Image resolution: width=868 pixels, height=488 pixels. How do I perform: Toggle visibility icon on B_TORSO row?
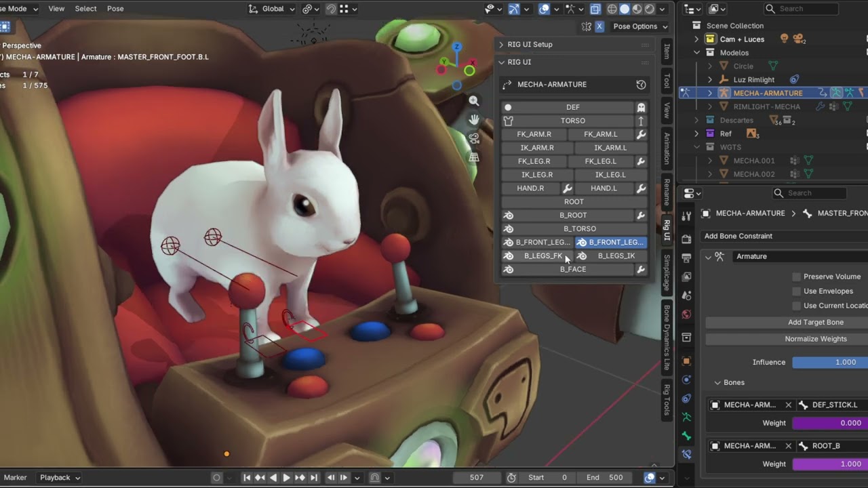point(509,229)
